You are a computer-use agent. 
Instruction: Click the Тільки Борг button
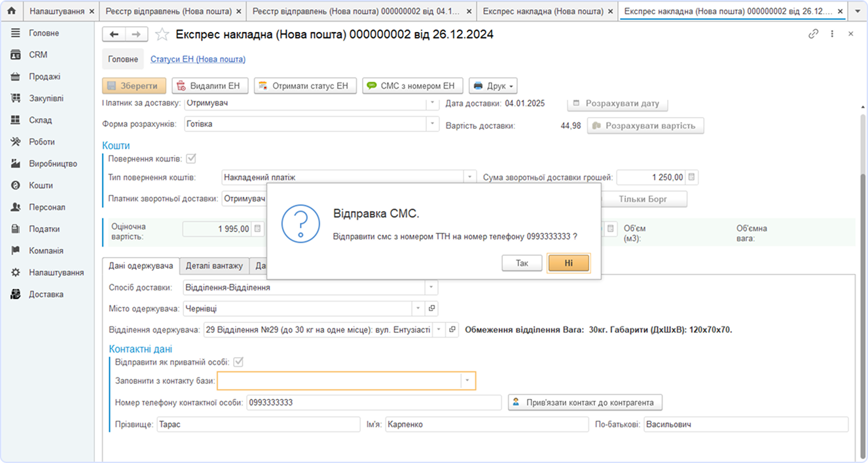point(643,199)
